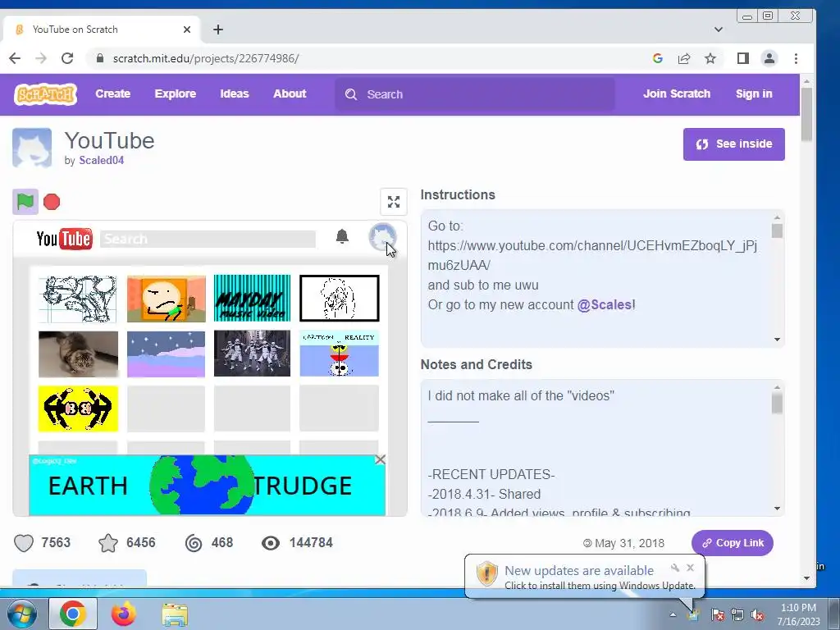Open the Explore page
This screenshot has width=840, height=630.
[176, 94]
